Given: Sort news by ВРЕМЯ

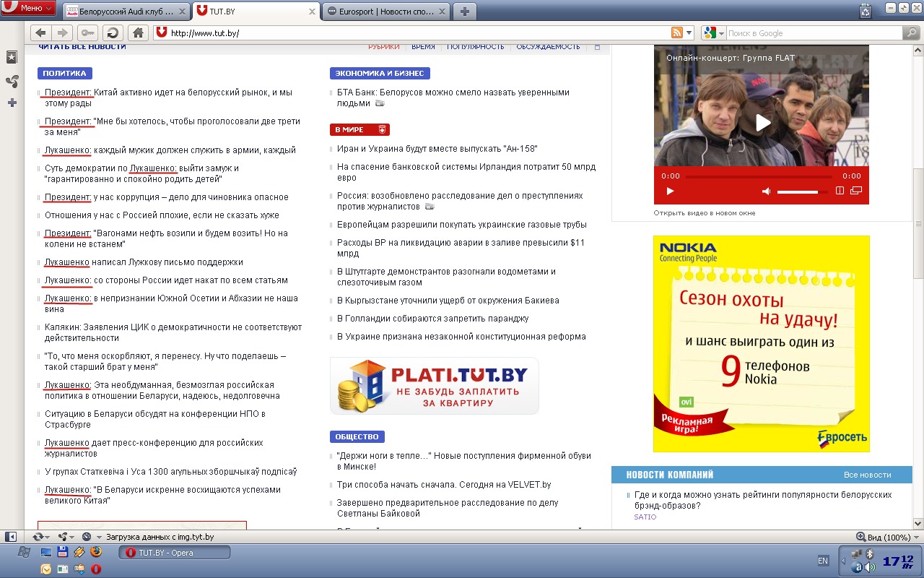Looking at the screenshot, I should [x=423, y=46].
